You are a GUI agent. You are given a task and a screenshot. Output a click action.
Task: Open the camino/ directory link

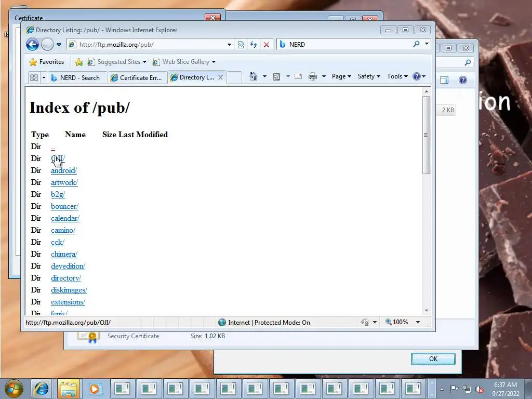[63, 230]
